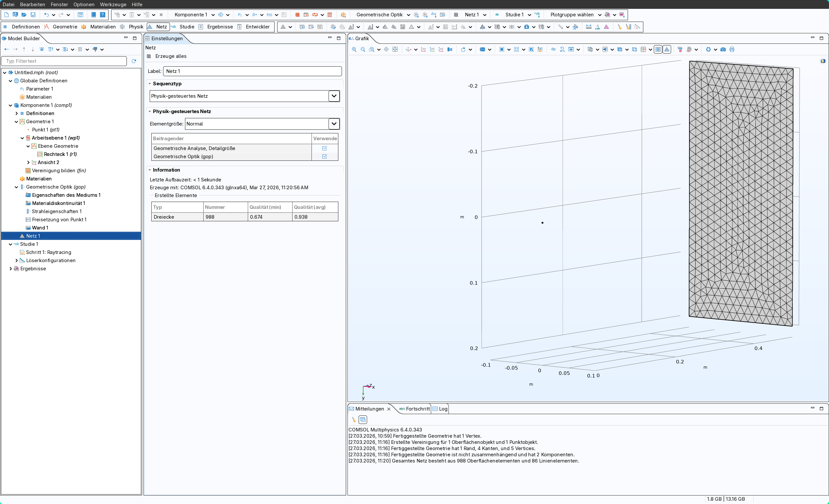
Task: Click the camera screenshot icon in Grafik
Action: 723,49
